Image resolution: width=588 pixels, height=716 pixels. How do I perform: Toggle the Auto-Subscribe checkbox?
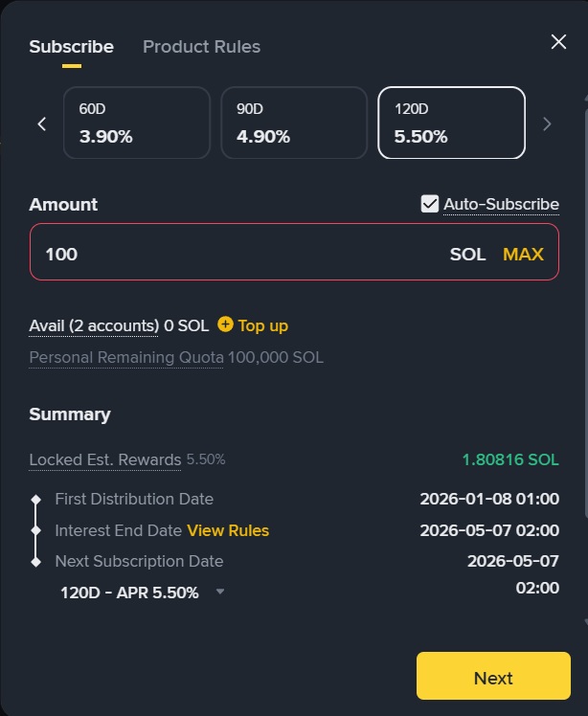coord(430,204)
